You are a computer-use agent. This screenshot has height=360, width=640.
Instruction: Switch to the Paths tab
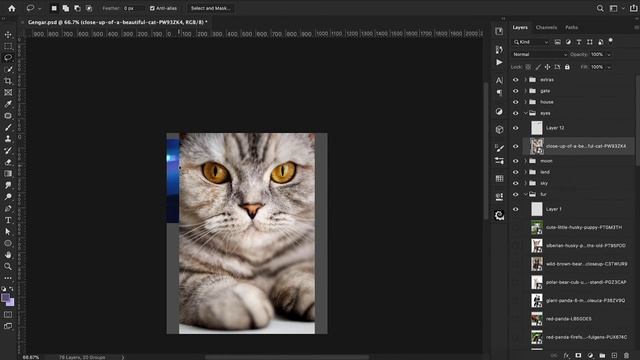[x=571, y=27]
